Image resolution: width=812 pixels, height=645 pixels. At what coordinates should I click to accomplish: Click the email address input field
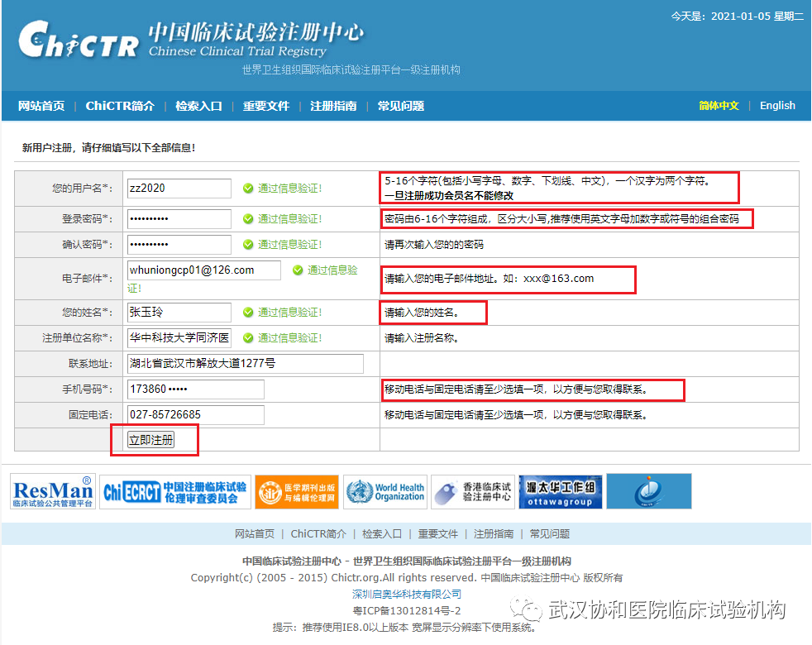pyautogui.click(x=203, y=270)
